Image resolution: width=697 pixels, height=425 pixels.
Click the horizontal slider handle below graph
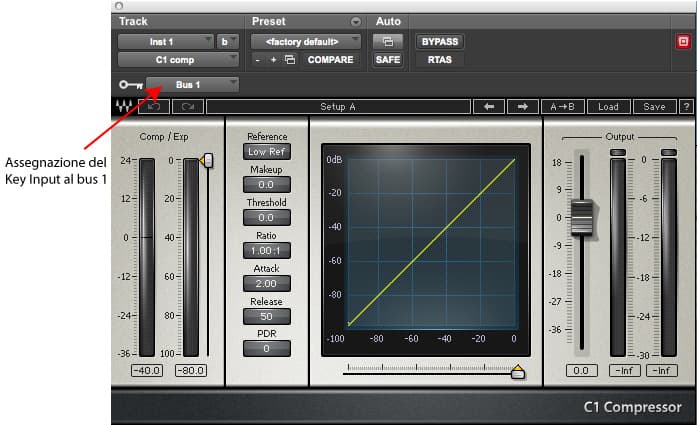click(518, 372)
